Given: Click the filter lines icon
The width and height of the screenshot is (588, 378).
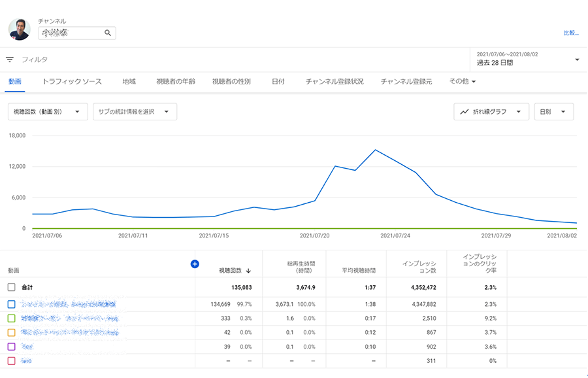Looking at the screenshot, I should pos(10,60).
